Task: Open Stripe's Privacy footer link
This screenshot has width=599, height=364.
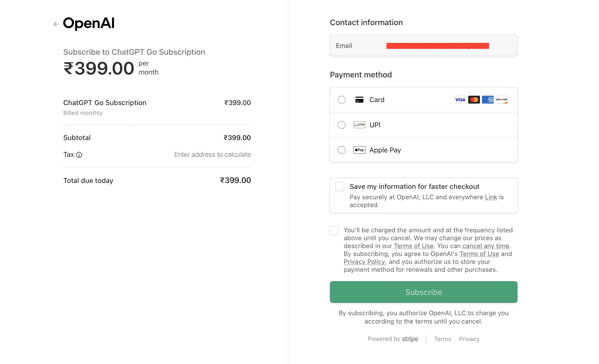Action: (x=469, y=339)
